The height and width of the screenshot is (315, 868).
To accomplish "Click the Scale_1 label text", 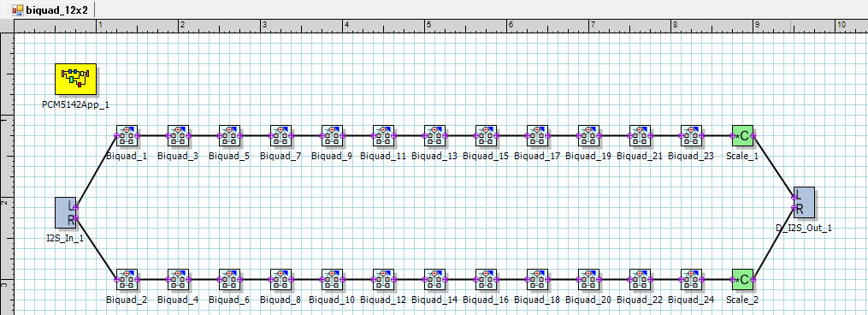I will 742,157.
